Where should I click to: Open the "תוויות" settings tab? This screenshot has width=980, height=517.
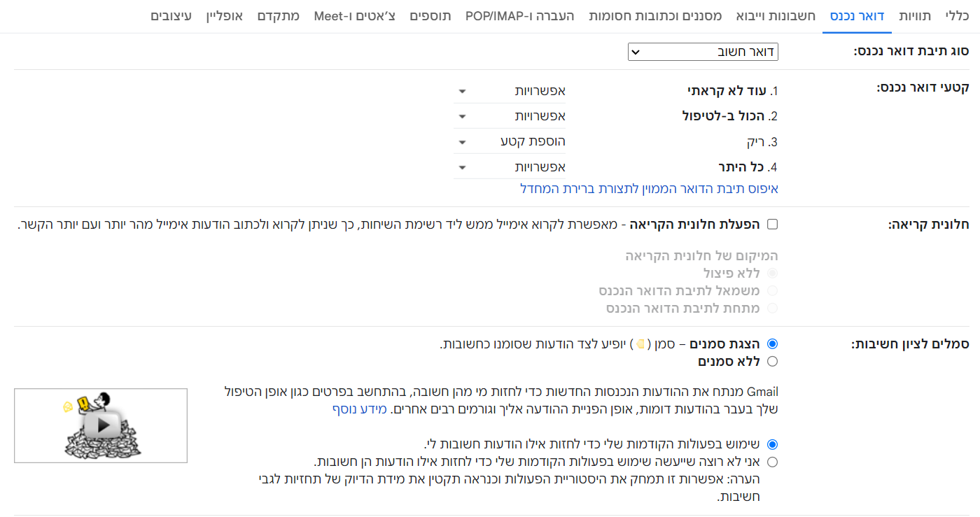pos(916,15)
